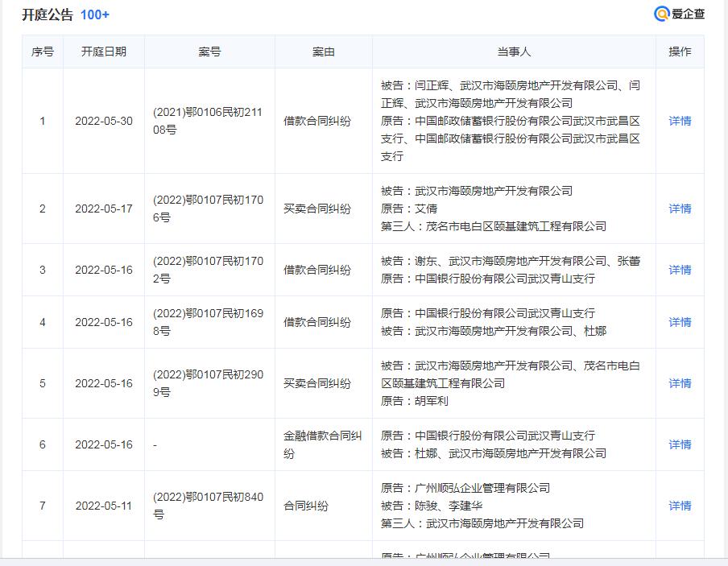
Task: Click the 序号 column header
Action: click(43, 52)
